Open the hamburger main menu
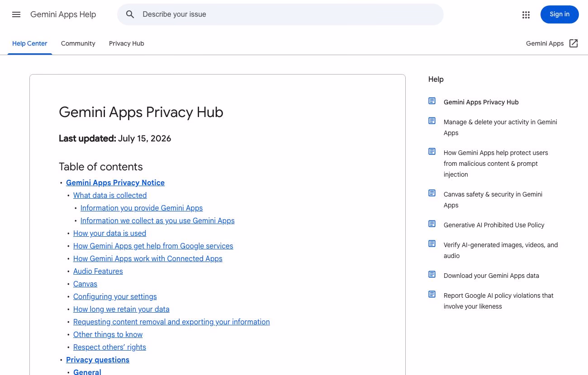 [16, 14]
